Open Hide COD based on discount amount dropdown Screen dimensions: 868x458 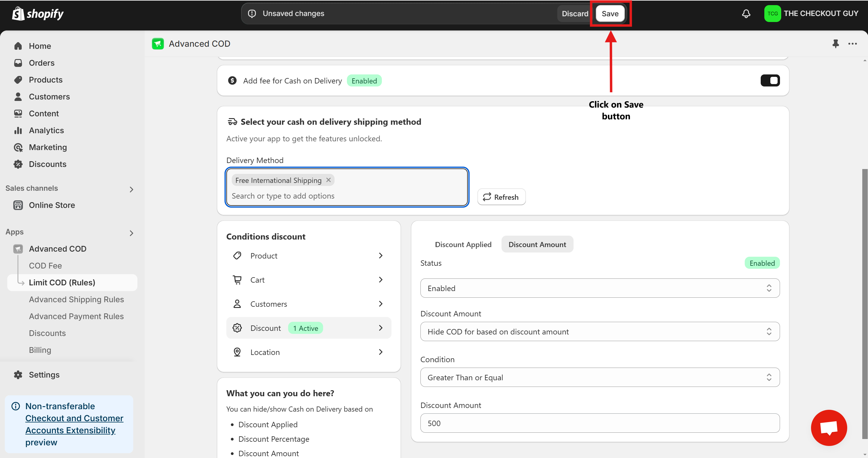click(600, 332)
